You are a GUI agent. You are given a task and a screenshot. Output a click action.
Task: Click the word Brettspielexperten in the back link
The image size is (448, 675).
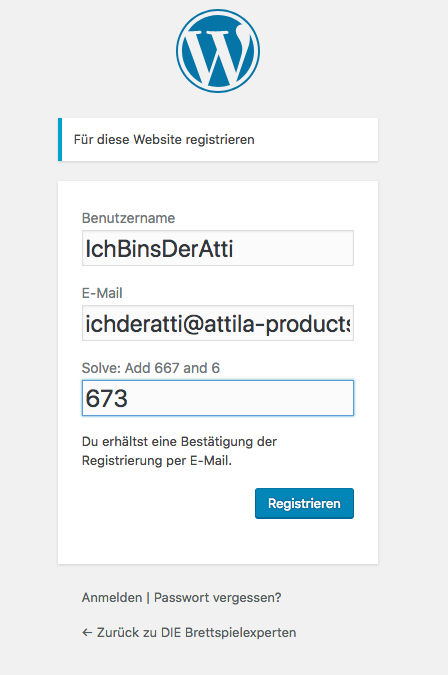(241, 633)
